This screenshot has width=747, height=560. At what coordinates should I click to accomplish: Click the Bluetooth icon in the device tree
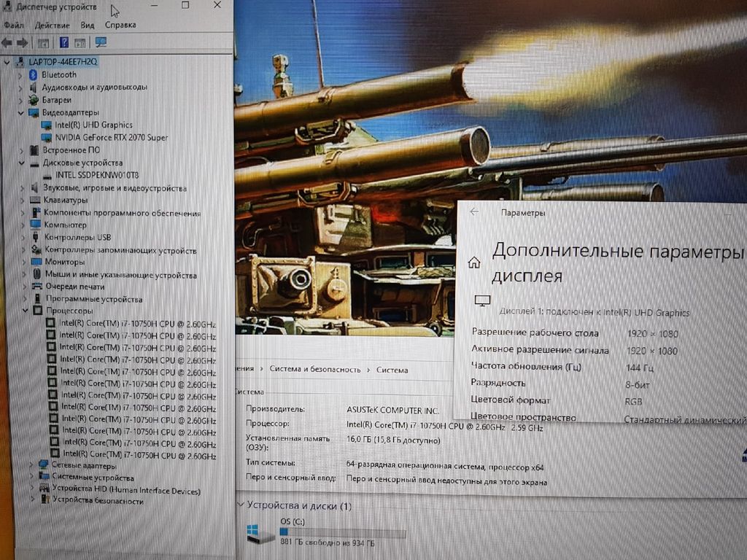33,74
